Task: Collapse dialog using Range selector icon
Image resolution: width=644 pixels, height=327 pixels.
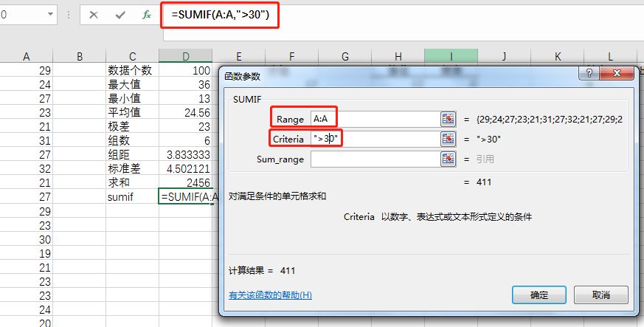Action: [449, 119]
